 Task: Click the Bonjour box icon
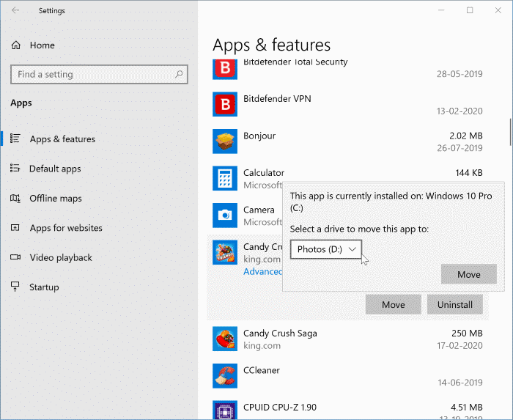click(225, 141)
